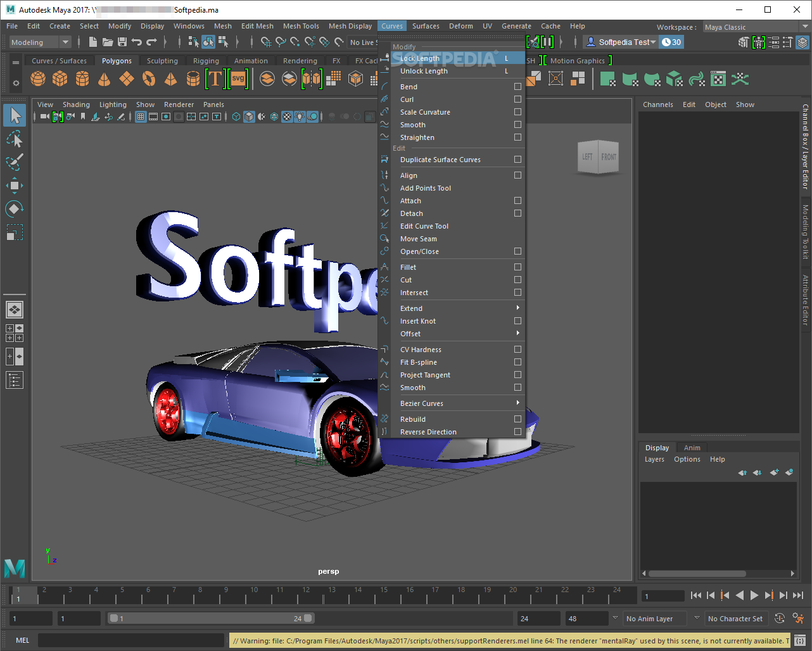This screenshot has width=812, height=651.
Task: Choose Edit Curve Tool menu entry
Action: click(x=452, y=226)
